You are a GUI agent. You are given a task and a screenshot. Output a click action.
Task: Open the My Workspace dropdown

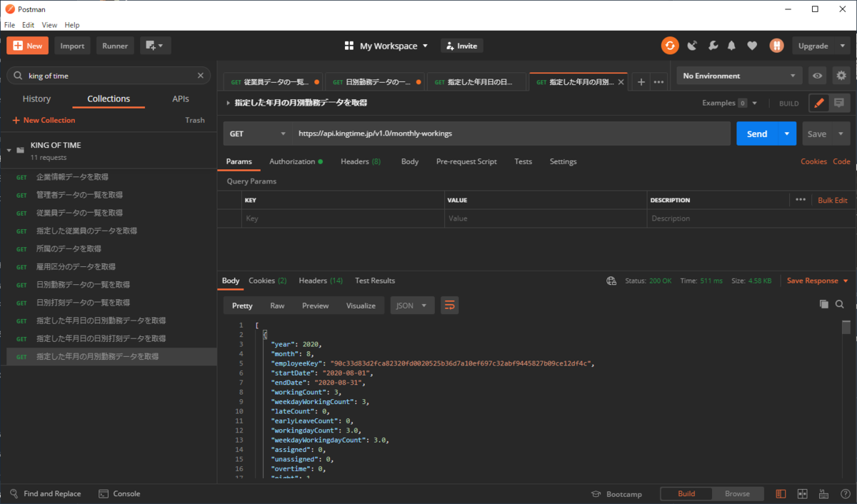coord(386,46)
